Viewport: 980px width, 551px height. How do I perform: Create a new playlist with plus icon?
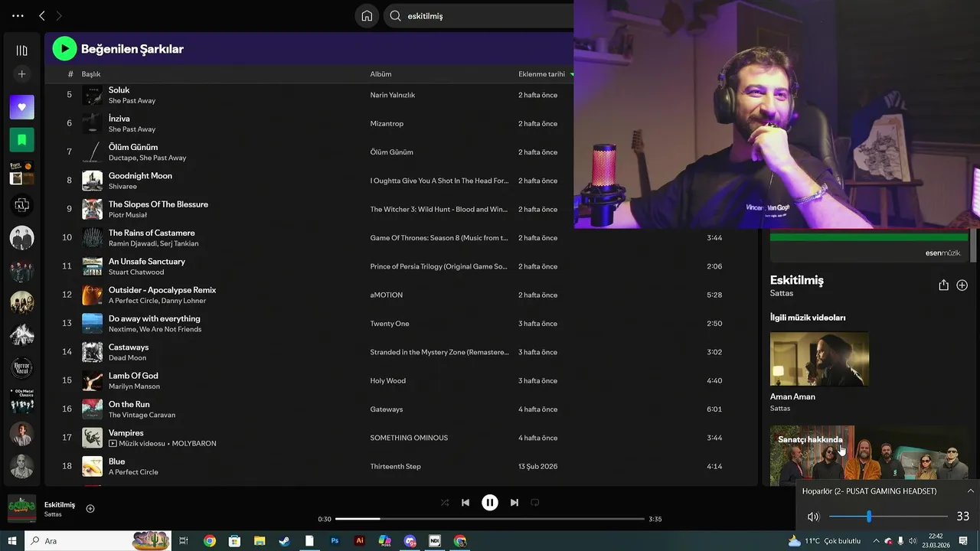coord(21,74)
